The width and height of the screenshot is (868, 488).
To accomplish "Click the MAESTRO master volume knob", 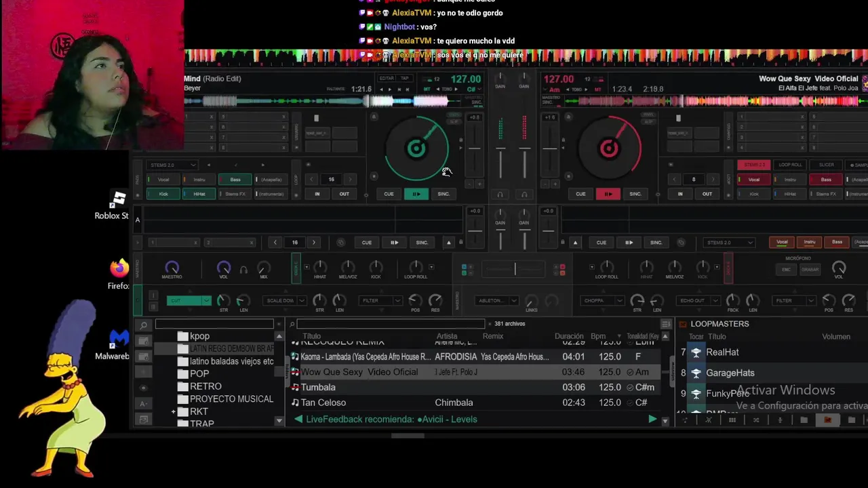I will point(172,268).
